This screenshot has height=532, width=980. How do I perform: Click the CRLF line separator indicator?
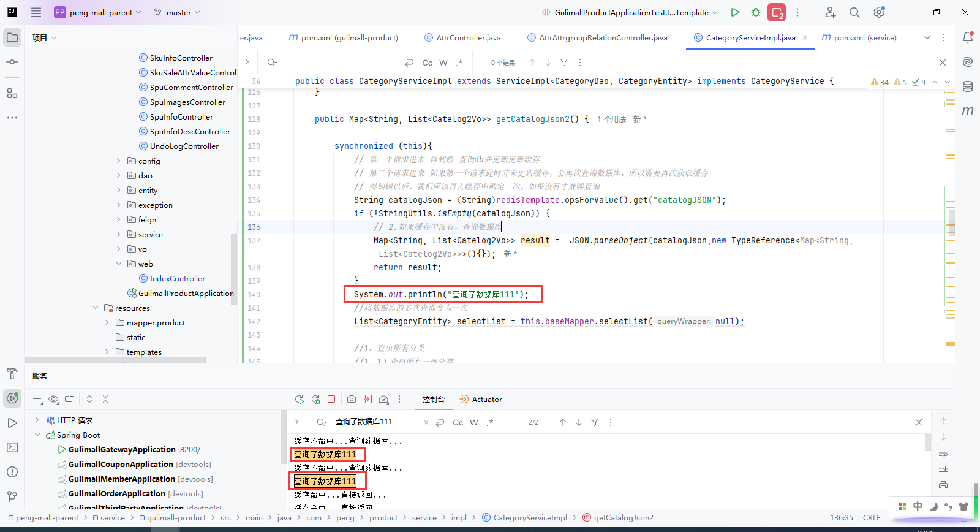(x=872, y=517)
